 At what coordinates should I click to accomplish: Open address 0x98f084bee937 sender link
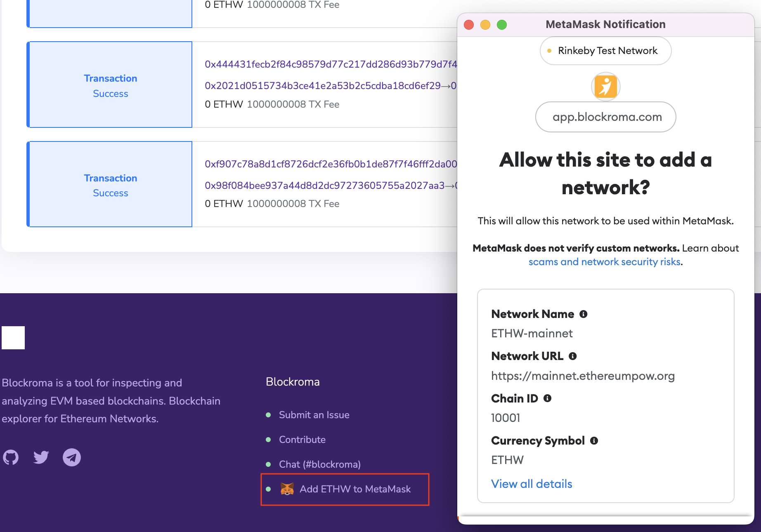pyautogui.click(x=324, y=186)
